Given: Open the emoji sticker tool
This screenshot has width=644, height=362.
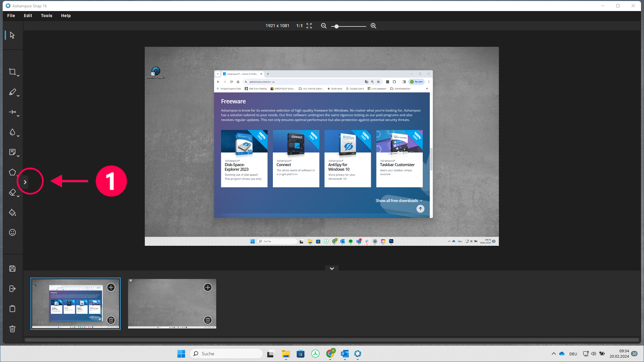Looking at the screenshot, I should [12, 232].
